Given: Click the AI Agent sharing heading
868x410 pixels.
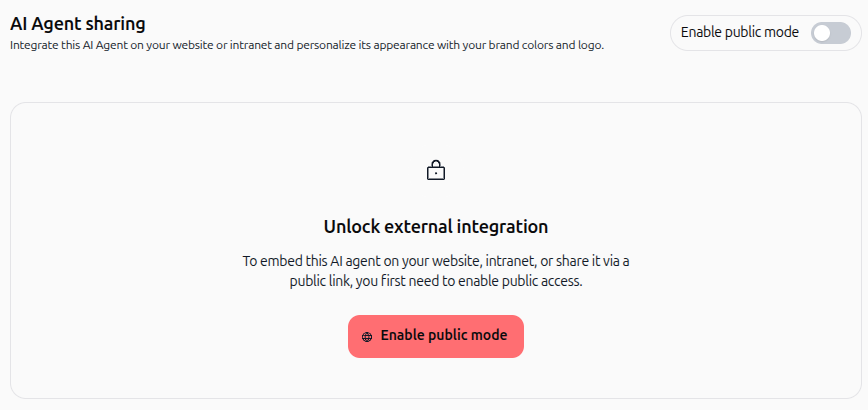Looking at the screenshot, I should (x=78, y=24).
